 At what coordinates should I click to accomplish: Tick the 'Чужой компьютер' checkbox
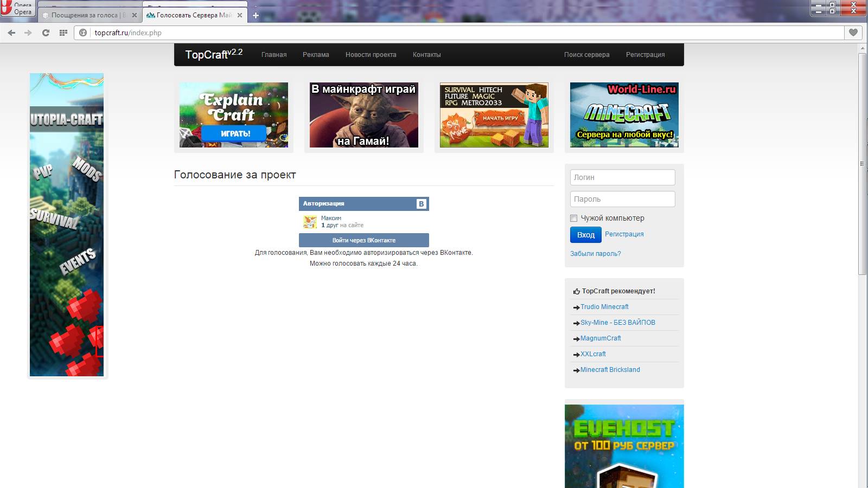573,218
